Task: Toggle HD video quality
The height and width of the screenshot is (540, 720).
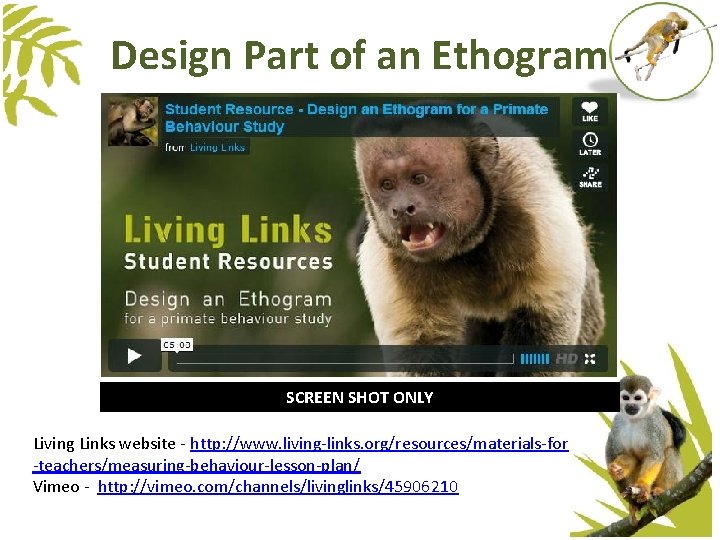Action: pyautogui.click(x=566, y=359)
